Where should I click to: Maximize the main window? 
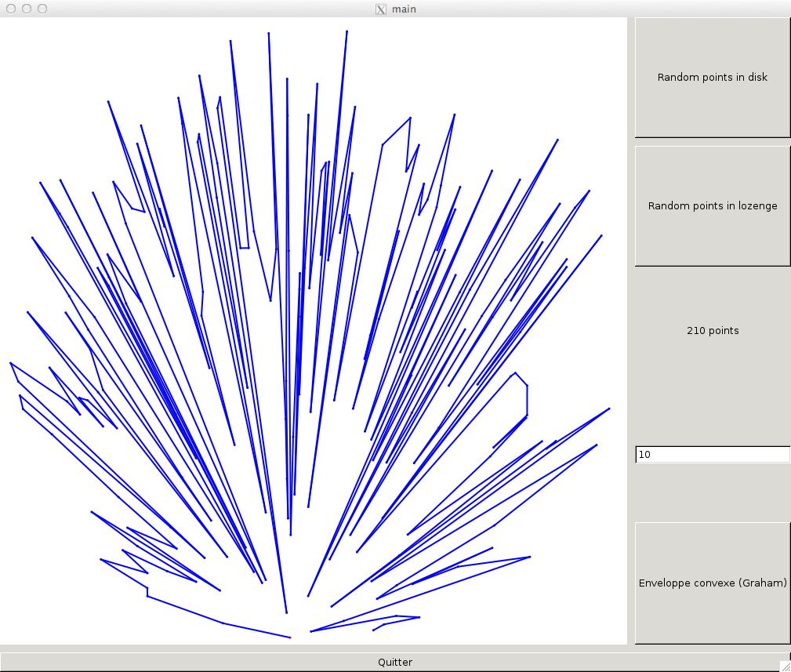pos(42,9)
